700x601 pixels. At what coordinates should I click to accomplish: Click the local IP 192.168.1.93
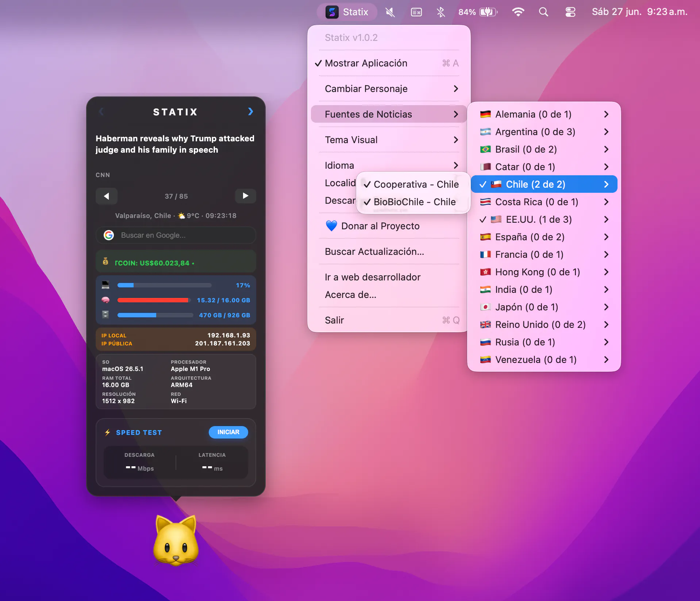point(229,335)
